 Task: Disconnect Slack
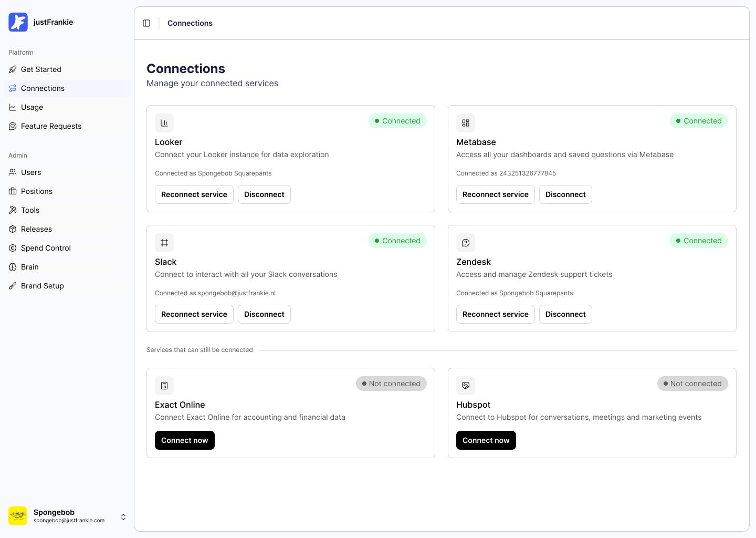click(264, 314)
